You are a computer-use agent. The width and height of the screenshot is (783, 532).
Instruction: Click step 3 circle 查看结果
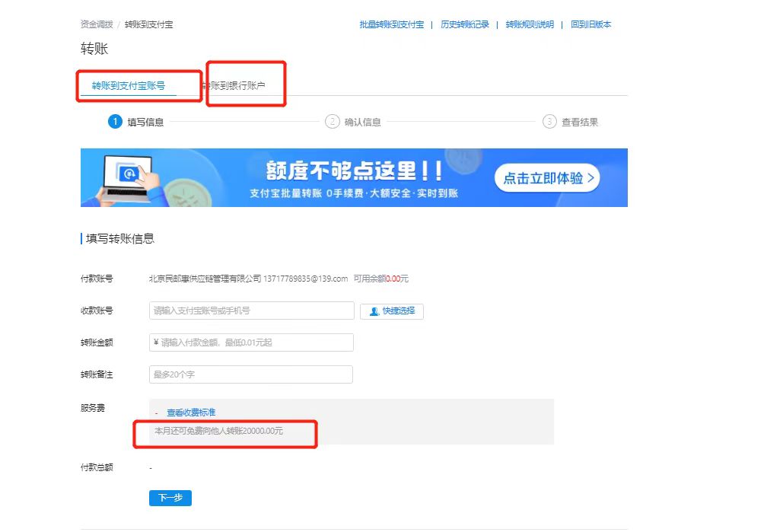549,121
